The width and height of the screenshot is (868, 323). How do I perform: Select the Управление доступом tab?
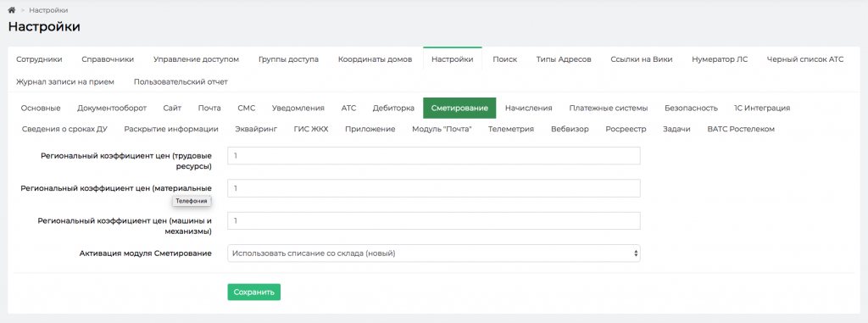[x=196, y=59]
